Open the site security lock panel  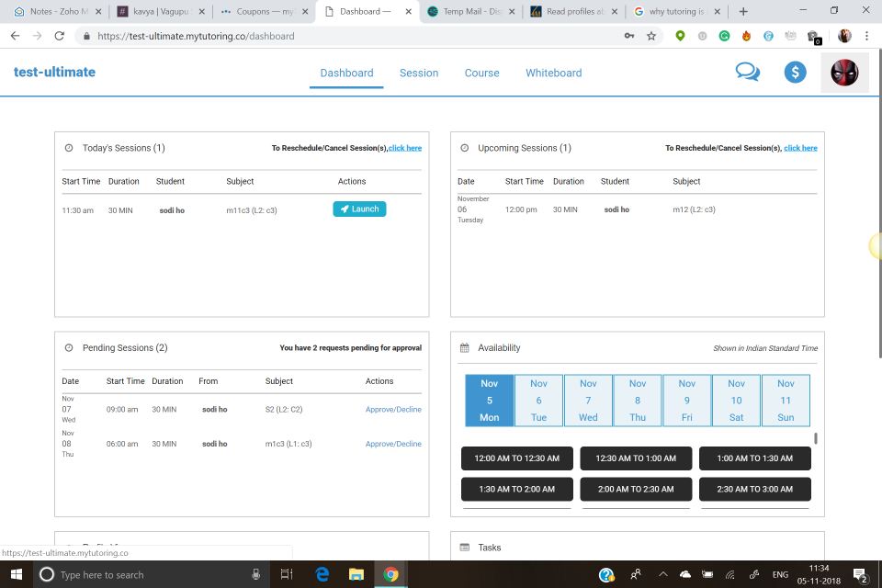click(x=85, y=36)
